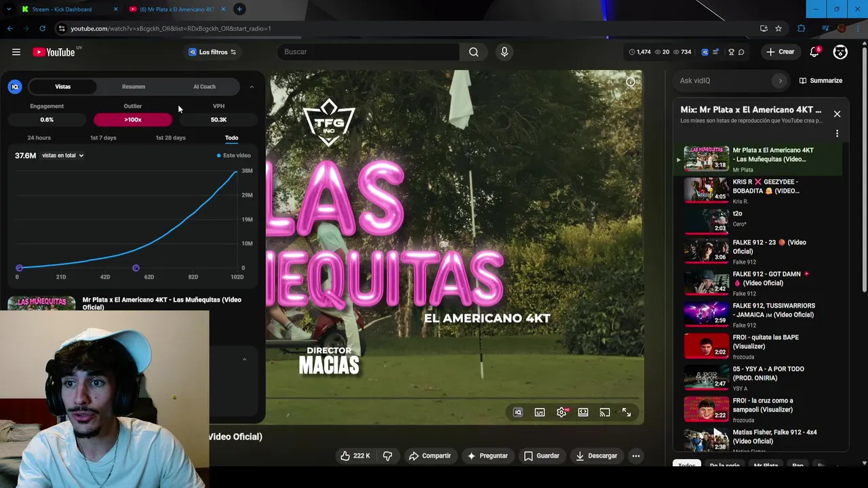Open Los filtros vidIQ filter menu
This screenshot has height=488, width=868.
pos(212,52)
